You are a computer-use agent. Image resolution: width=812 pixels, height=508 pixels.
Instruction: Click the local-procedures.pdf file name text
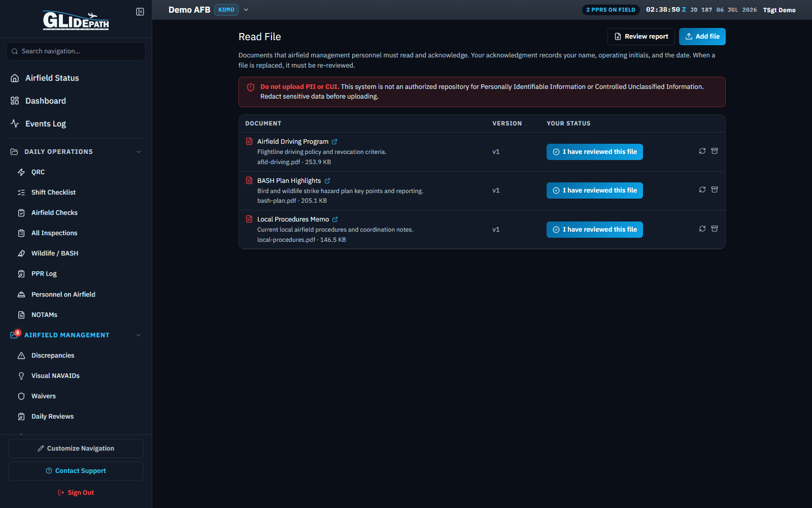tap(286, 240)
